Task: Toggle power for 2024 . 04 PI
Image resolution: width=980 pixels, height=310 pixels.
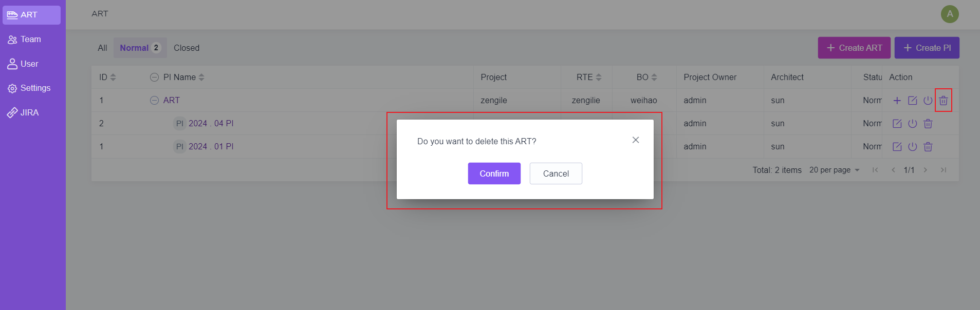Action: (912, 124)
